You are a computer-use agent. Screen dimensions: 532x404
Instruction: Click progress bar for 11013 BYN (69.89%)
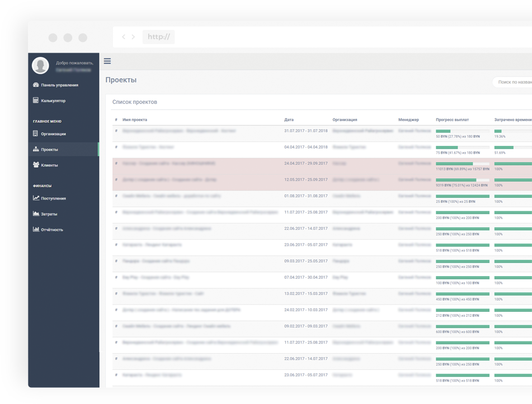coord(463,164)
